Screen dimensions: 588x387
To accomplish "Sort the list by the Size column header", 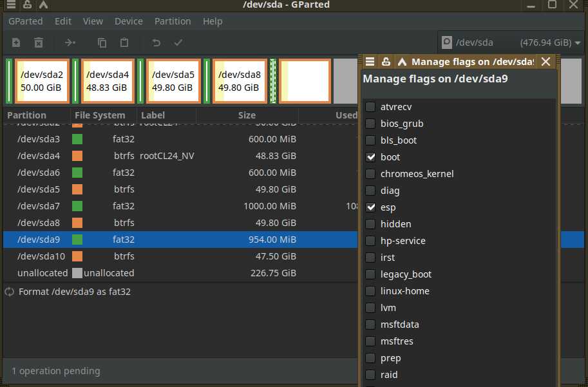I will [x=247, y=115].
